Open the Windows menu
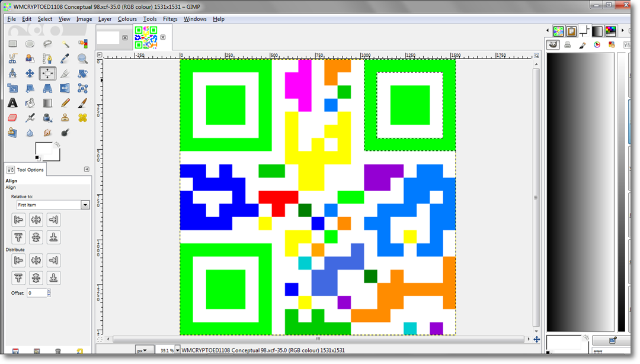The image size is (640, 364). (195, 19)
